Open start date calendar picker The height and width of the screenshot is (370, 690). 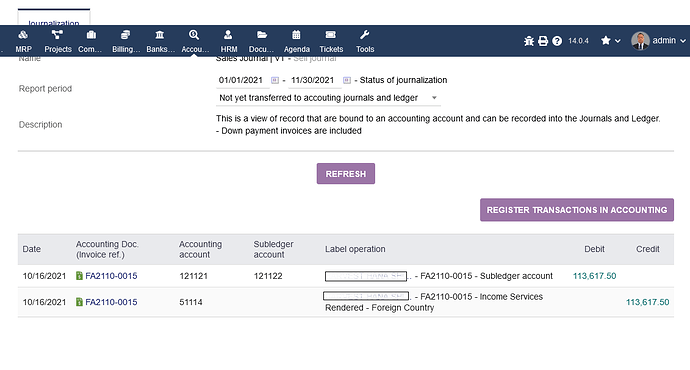tap(275, 80)
